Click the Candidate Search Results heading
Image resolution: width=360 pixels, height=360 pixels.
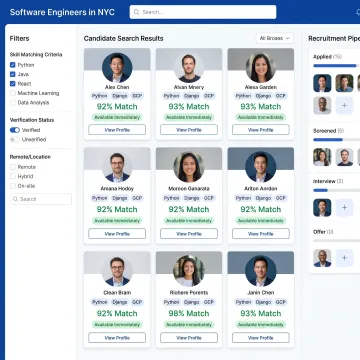(x=123, y=38)
